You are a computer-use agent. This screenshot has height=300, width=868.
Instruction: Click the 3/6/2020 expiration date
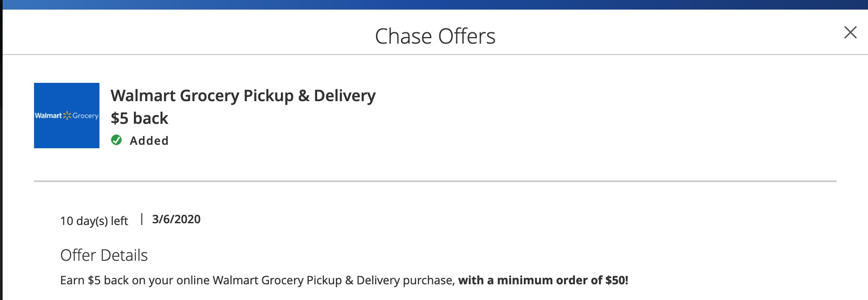point(176,219)
